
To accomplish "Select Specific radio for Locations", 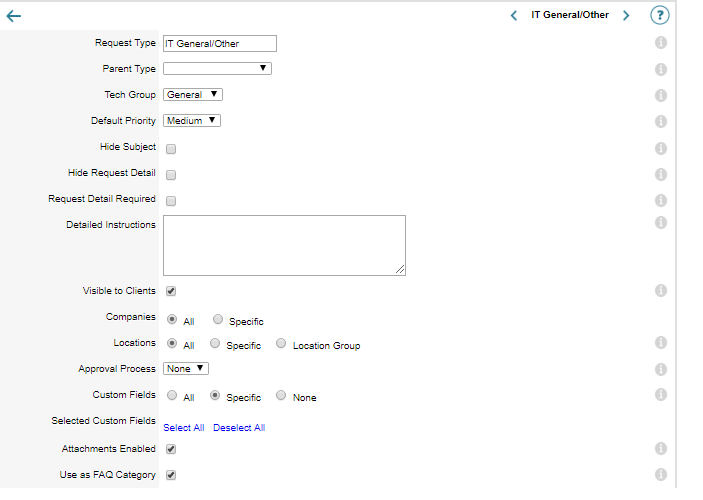I will pos(215,343).
